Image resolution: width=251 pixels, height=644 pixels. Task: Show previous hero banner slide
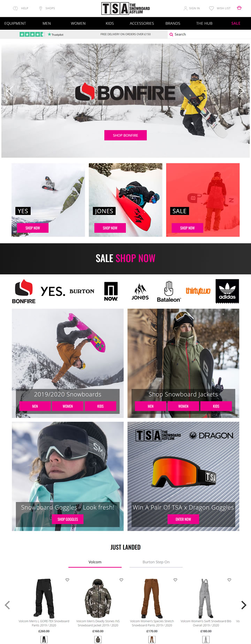(10, 91)
